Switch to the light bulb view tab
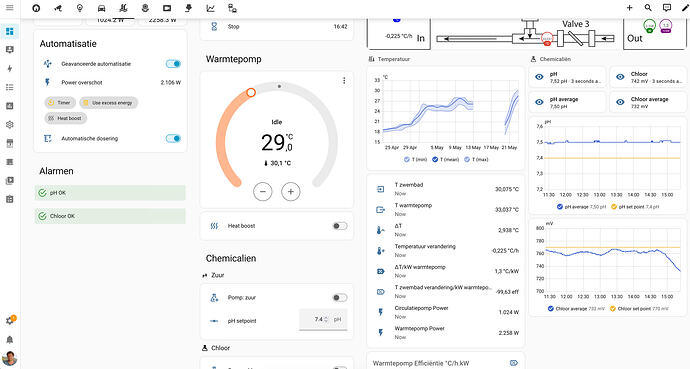Image resolution: width=690 pixels, height=369 pixels. pos(80,8)
